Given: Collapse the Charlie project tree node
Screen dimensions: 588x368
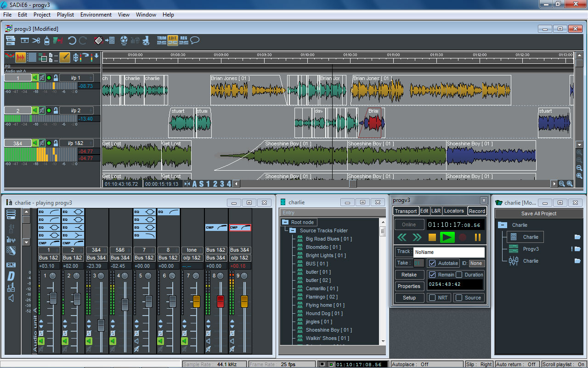Looking at the screenshot, I should (x=503, y=225).
